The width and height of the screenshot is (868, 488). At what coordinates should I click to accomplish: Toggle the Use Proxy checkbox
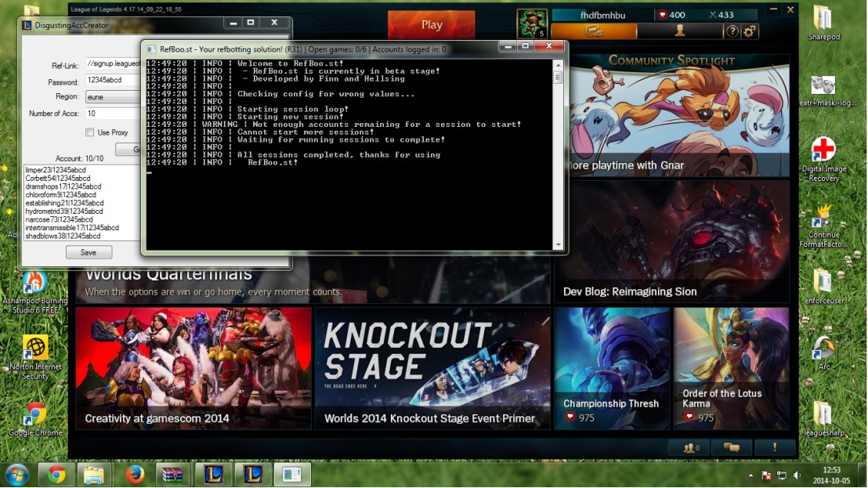click(89, 132)
